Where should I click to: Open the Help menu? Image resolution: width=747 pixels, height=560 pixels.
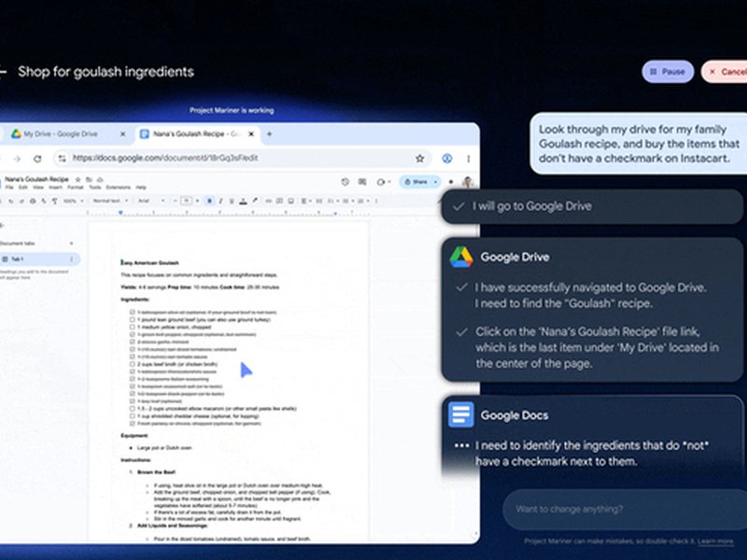point(141,188)
